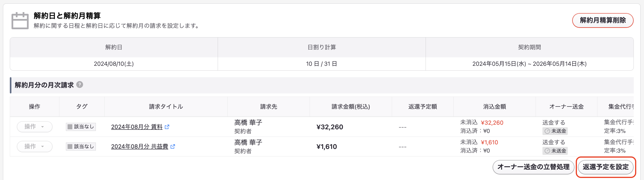
Task: Click 未送金 status icon in 賃料 row
Action: click(x=547, y=131)
